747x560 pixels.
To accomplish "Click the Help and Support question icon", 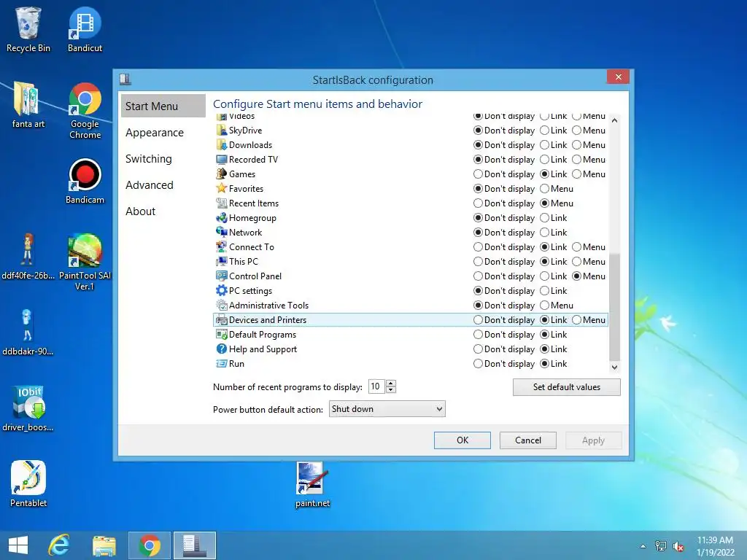I will point(222,349).
